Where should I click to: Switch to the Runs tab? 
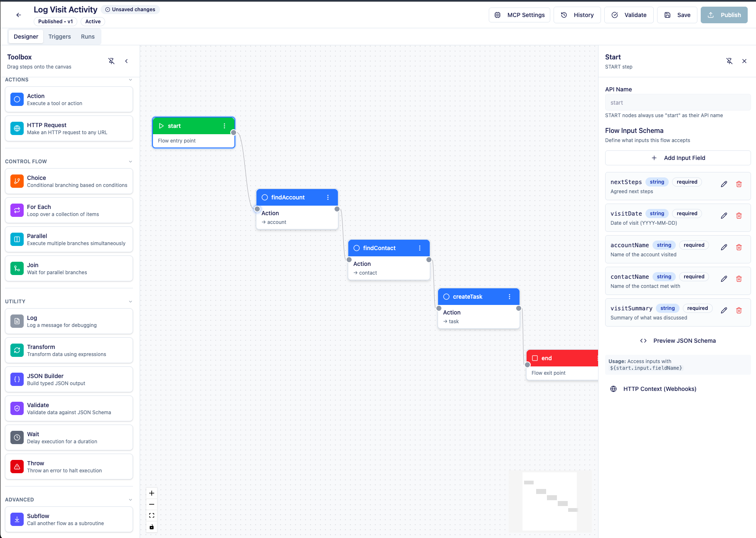tap(88, 37)
